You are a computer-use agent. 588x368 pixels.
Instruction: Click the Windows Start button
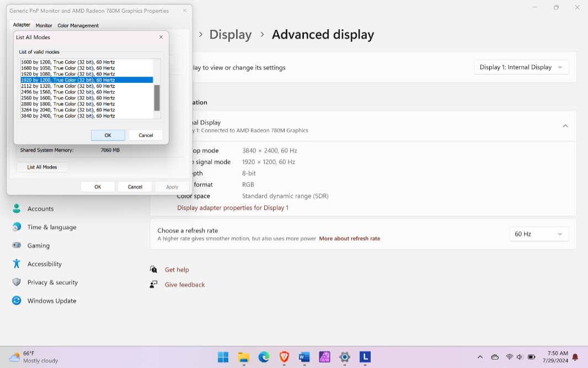click(x=223, y=357)
